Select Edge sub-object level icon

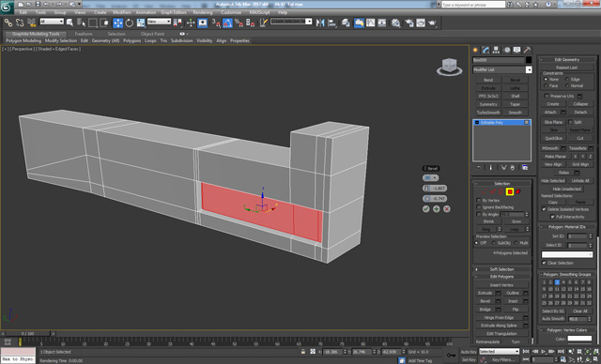[x=493, y=191]
